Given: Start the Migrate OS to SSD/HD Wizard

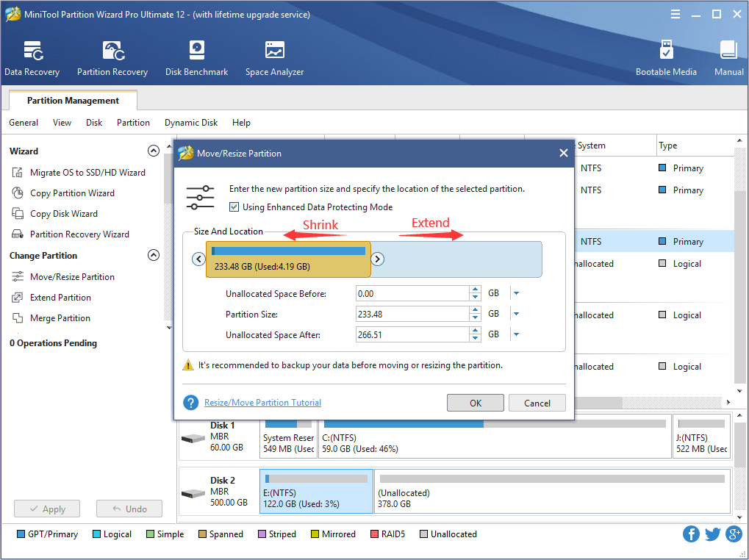Looking at the screenshot, I should pos(88,172).
